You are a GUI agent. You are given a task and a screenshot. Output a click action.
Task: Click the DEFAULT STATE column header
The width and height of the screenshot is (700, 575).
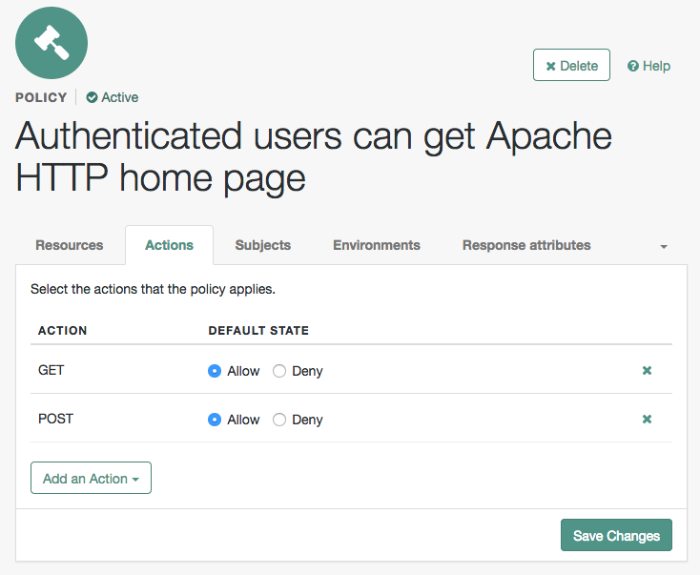click(x=258, y=330)
